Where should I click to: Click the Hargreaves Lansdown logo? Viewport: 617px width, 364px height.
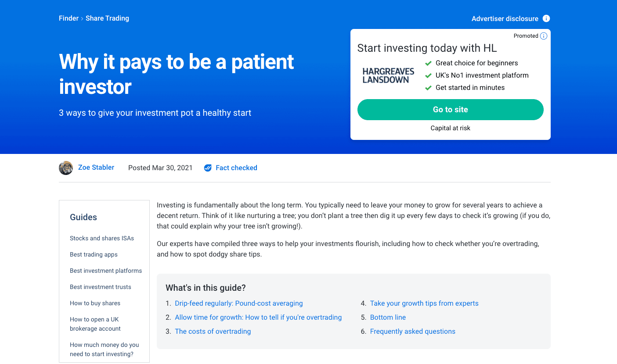click(388, 75)
